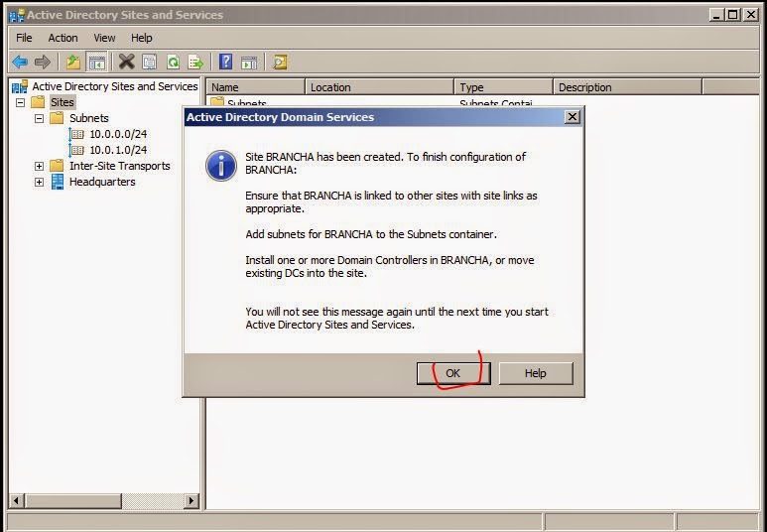Collapse the Subnets tree node
This screenshot has width=767, height=532.
[x=39, y=118]
